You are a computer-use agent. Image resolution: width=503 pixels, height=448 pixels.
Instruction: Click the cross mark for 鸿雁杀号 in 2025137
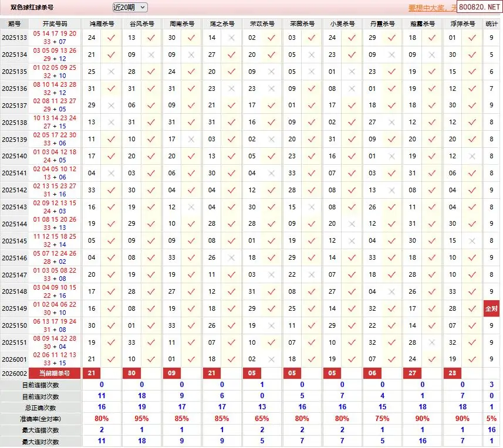[111, 106]
